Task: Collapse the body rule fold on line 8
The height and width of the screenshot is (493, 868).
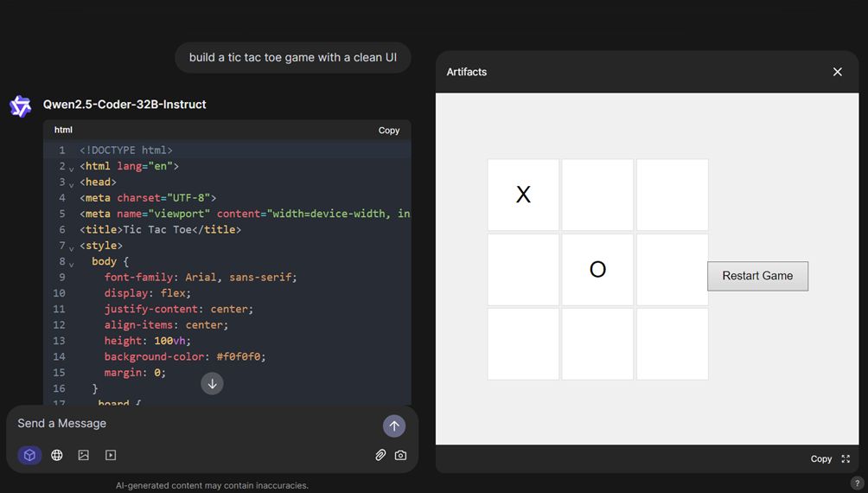Action: click(x=72, y=262)
